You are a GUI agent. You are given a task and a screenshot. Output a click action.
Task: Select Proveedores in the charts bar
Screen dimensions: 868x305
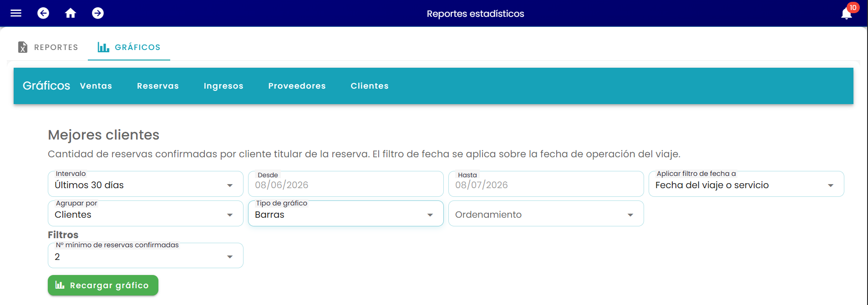pyautogui.click(x=297, y=86)
